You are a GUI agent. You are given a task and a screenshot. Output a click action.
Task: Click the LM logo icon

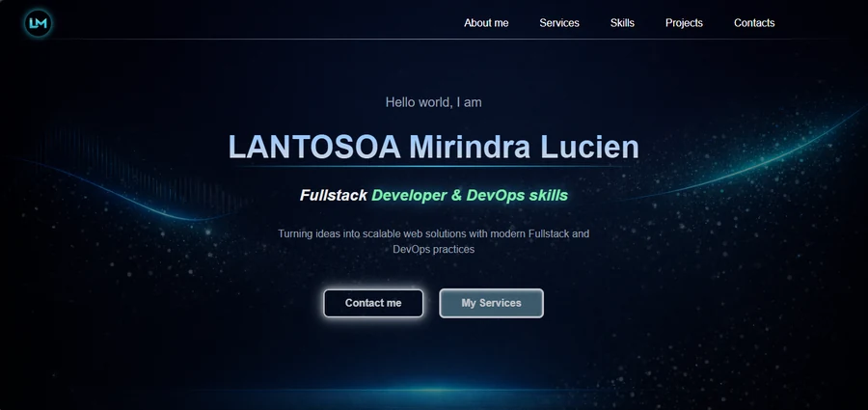39,23
